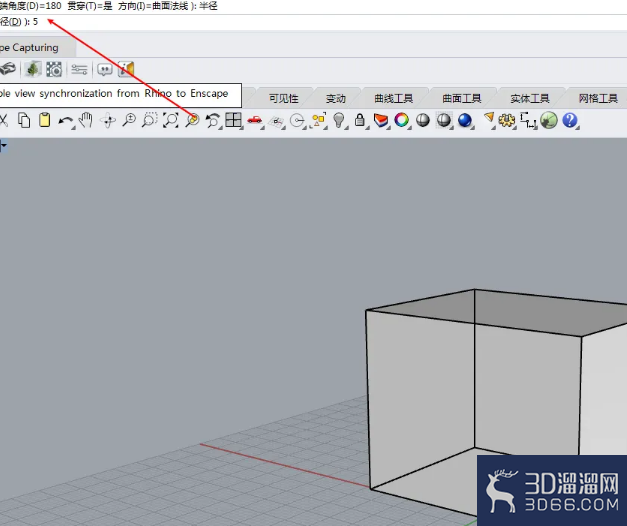
Task: Open the Edit layers icon
Action: (x=381, y=120)
